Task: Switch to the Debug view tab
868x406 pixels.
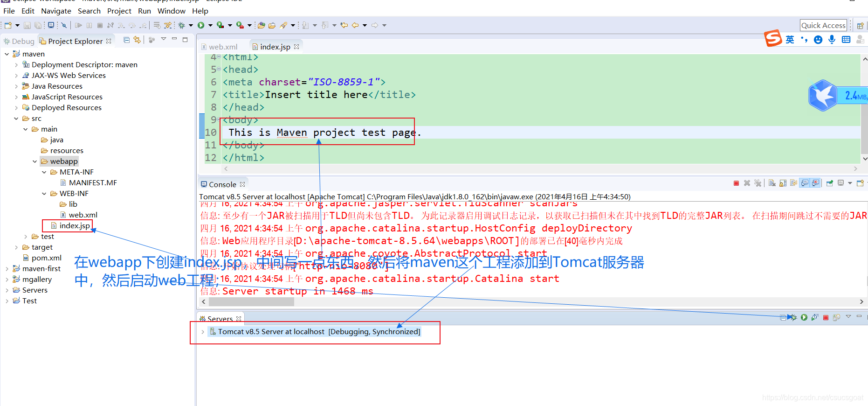Action: (19, 41)
